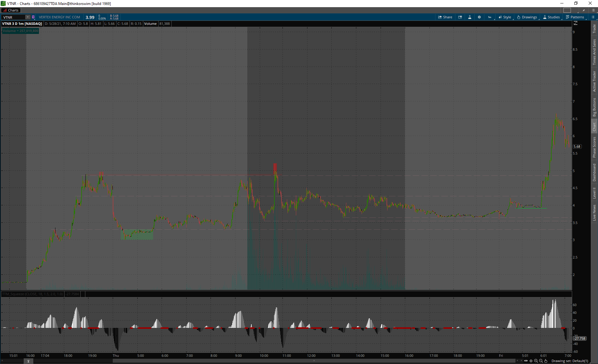
Task: Click the horizontal chart scrollbar
Action: 314,361
